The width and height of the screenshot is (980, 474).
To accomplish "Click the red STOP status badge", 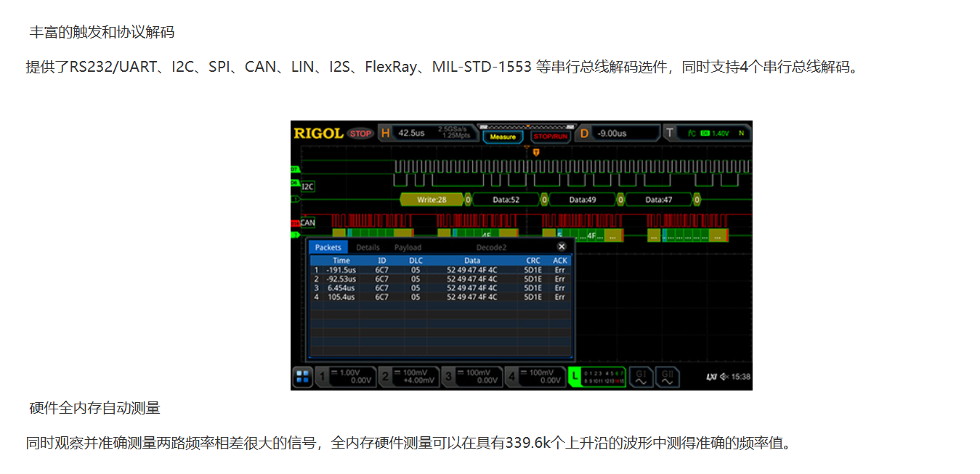I will [x=360, y=133].
